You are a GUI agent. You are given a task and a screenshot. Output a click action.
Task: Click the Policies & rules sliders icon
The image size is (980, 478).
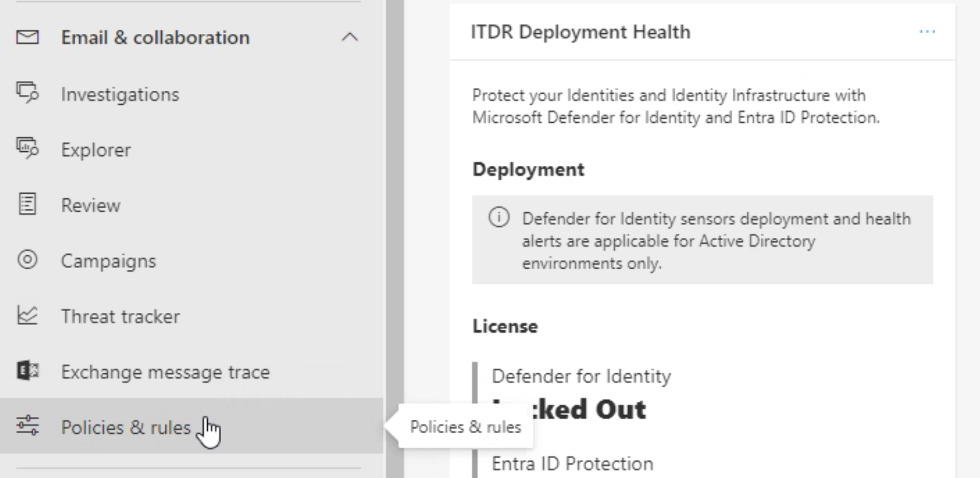coord(27,426)
